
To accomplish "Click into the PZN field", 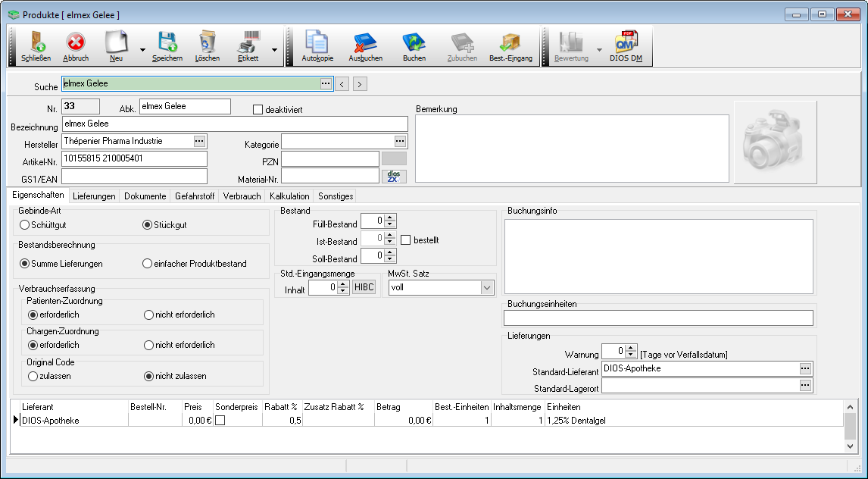I will pyautogui.click(x=330, y=159).
